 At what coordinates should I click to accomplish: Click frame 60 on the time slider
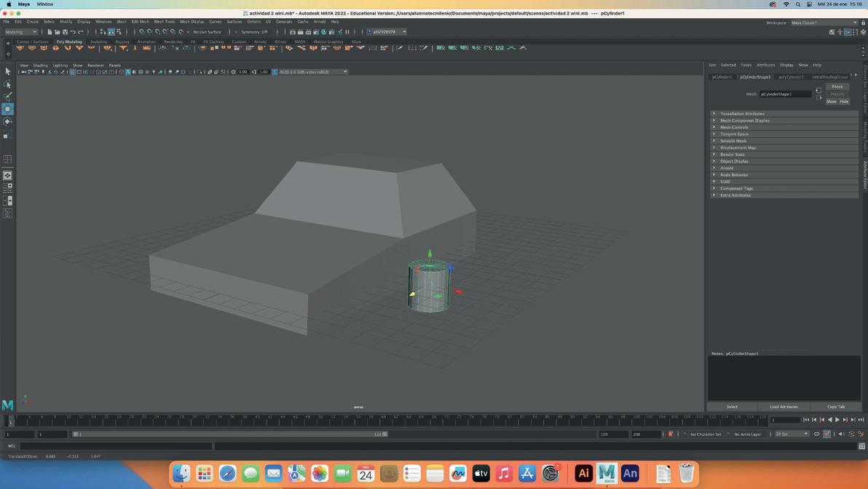(x=383, y=420)
